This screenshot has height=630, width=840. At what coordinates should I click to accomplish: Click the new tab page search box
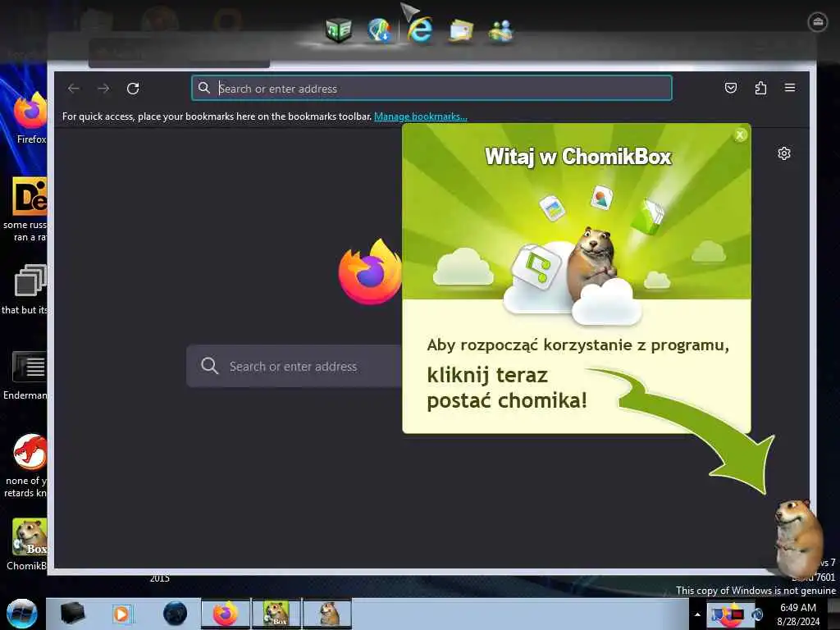tap(294, 366)
